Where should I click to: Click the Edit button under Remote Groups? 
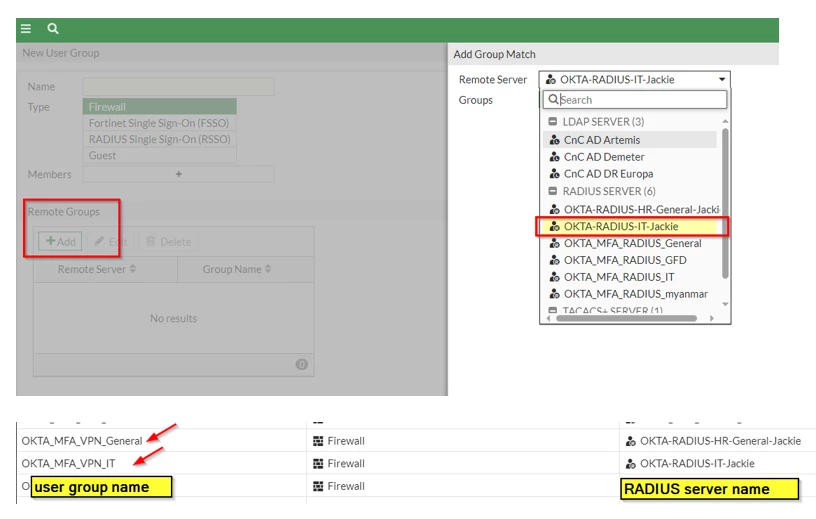tap(110, 241)
